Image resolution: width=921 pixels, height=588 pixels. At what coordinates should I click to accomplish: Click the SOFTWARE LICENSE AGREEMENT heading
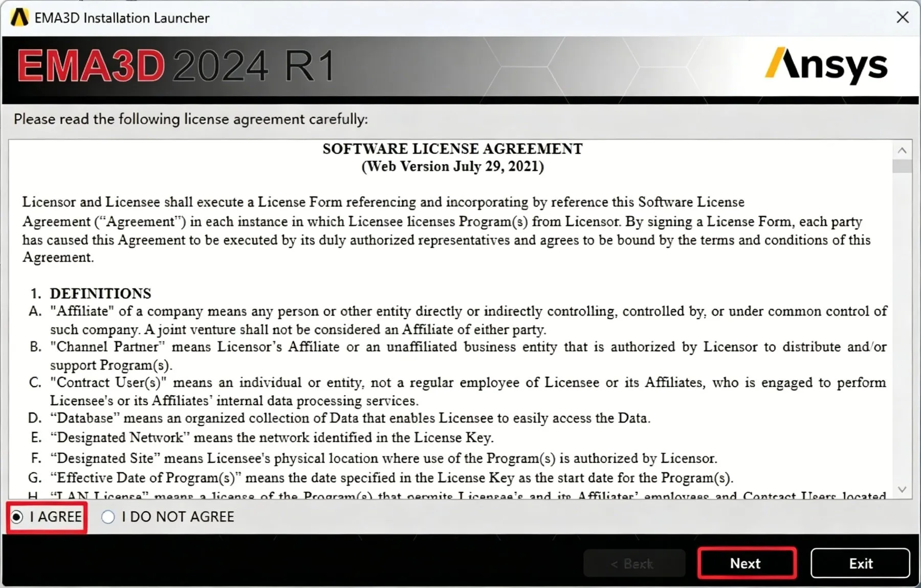[x=452, y=149]
